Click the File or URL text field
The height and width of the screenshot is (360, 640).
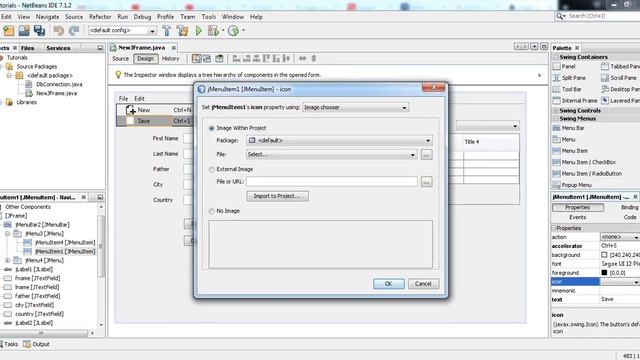pos(331,182)
